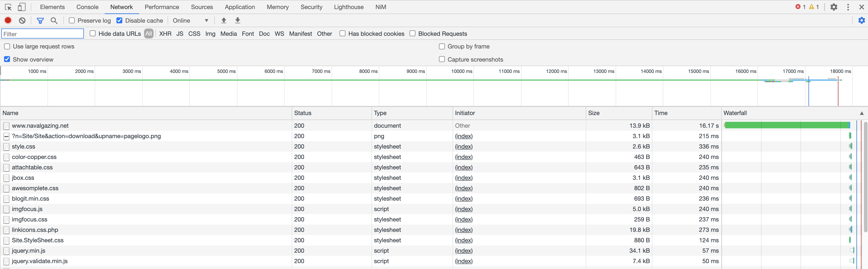
Task: Activate the inspect element picker icon
Action: [x=8, y=7]
